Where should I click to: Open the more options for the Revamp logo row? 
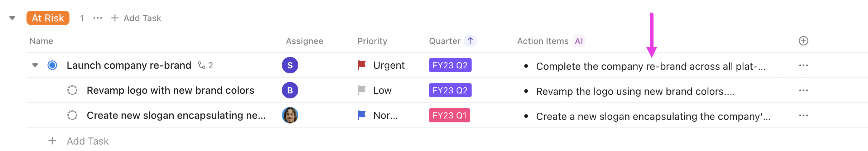pos(803,91)
